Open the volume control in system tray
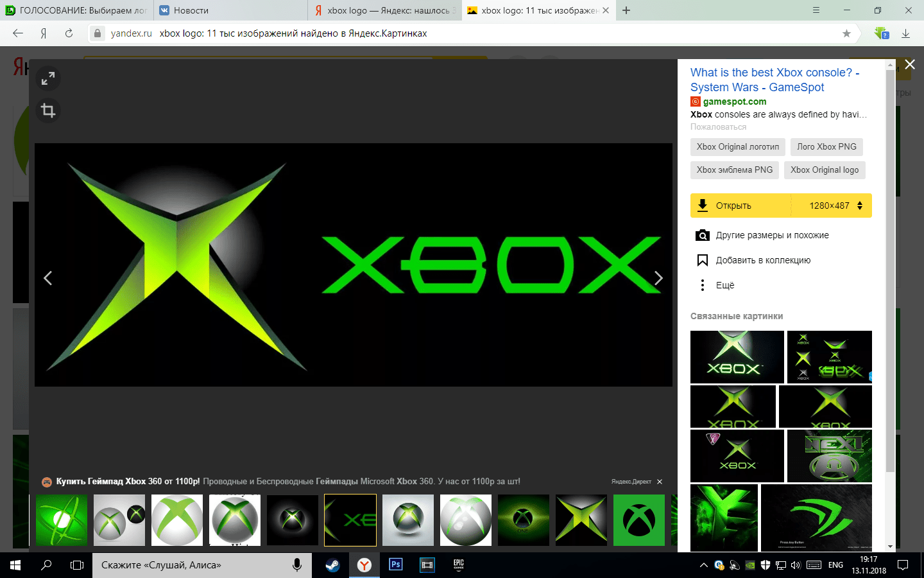This screenshot has width=924, height=578. click(x=796, y=565)
